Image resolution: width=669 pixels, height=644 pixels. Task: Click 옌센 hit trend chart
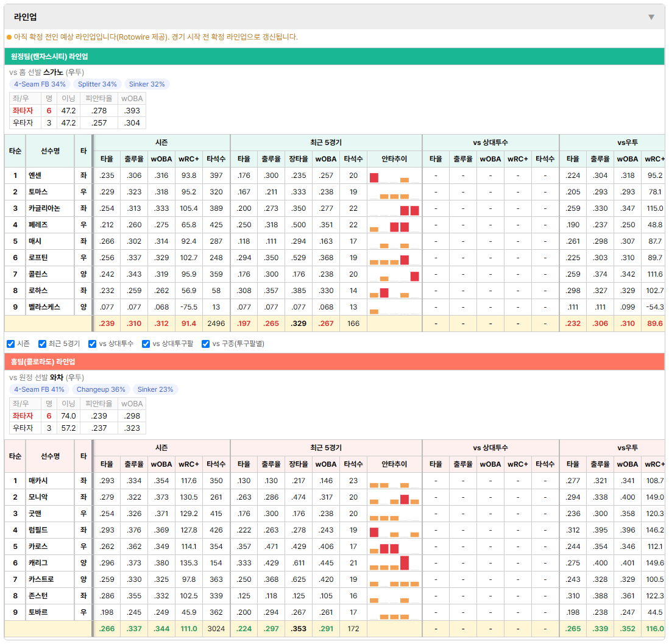pos(394,175)
